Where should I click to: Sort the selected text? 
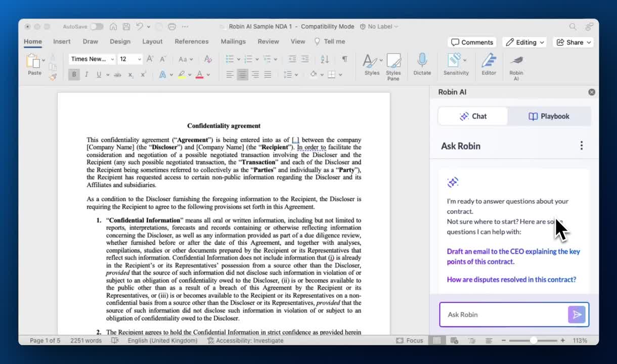[325, 59]
